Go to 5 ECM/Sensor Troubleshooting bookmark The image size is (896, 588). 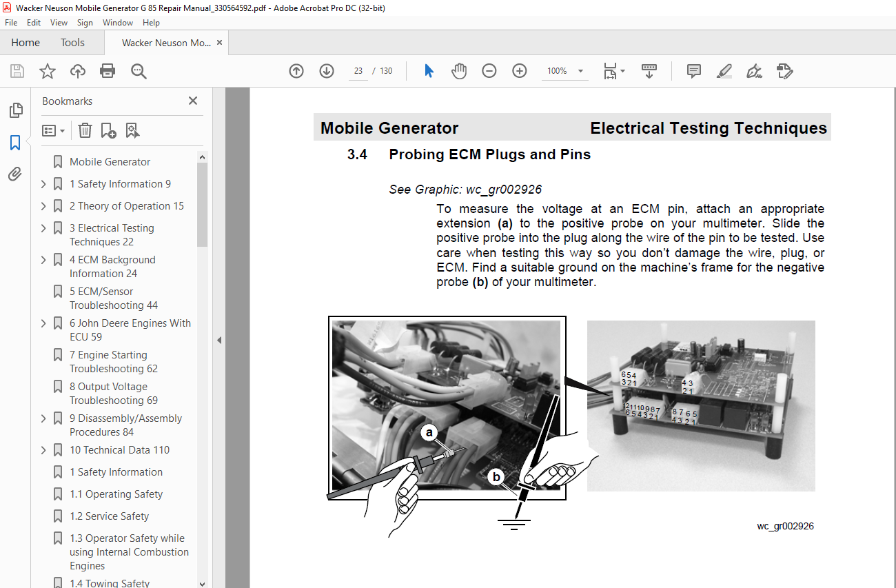114,298
